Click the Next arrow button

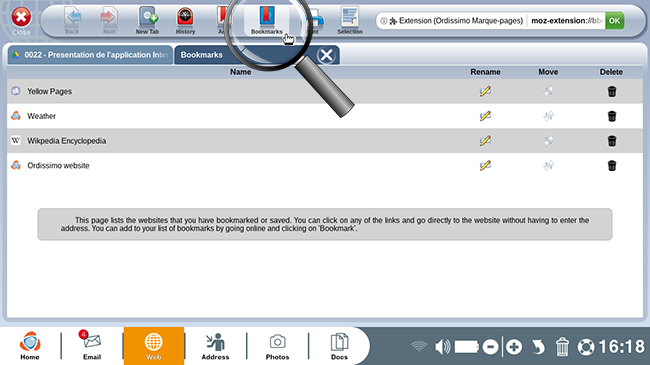pos(109,20)
